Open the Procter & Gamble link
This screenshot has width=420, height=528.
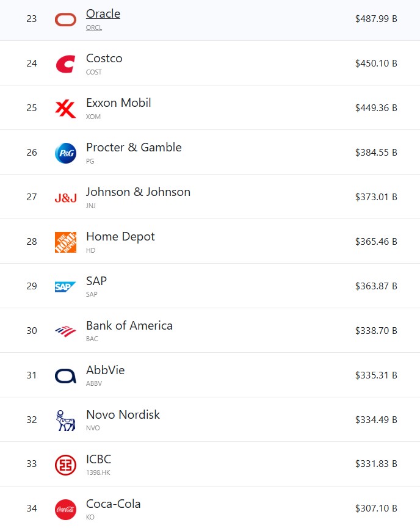(x=134, y=148)
